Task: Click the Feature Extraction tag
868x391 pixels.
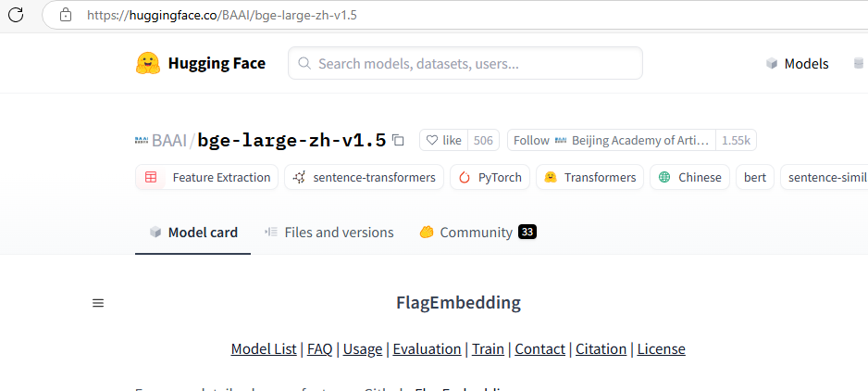Action: [206, 178]
